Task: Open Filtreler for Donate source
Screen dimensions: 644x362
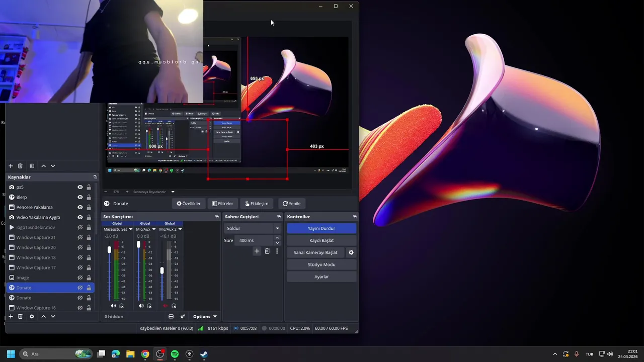Action: [x=222, y=204]
